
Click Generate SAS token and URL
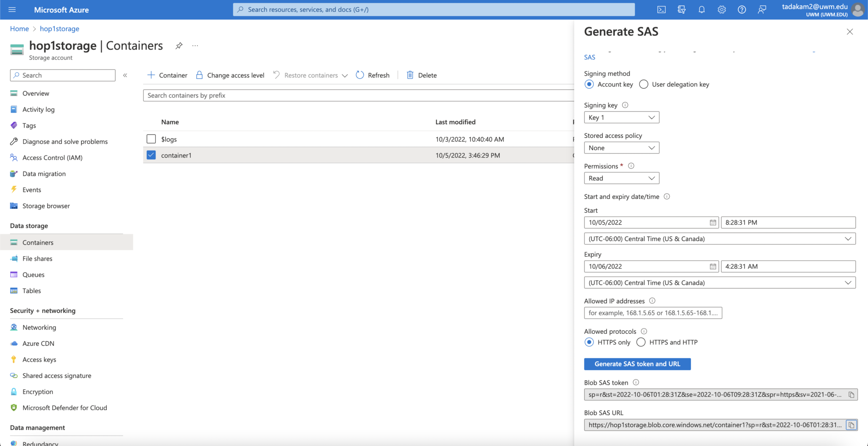pos(637,364)
